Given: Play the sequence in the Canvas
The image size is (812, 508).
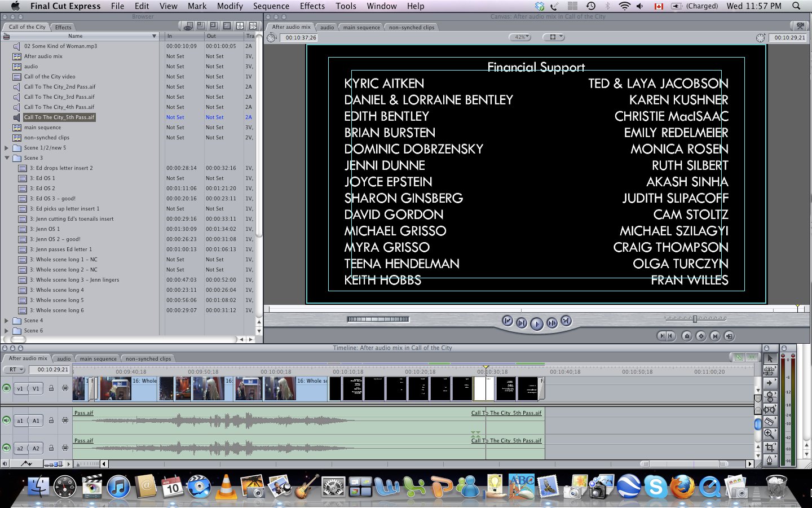Looking at the screenshot, I should tap(537, 324).
